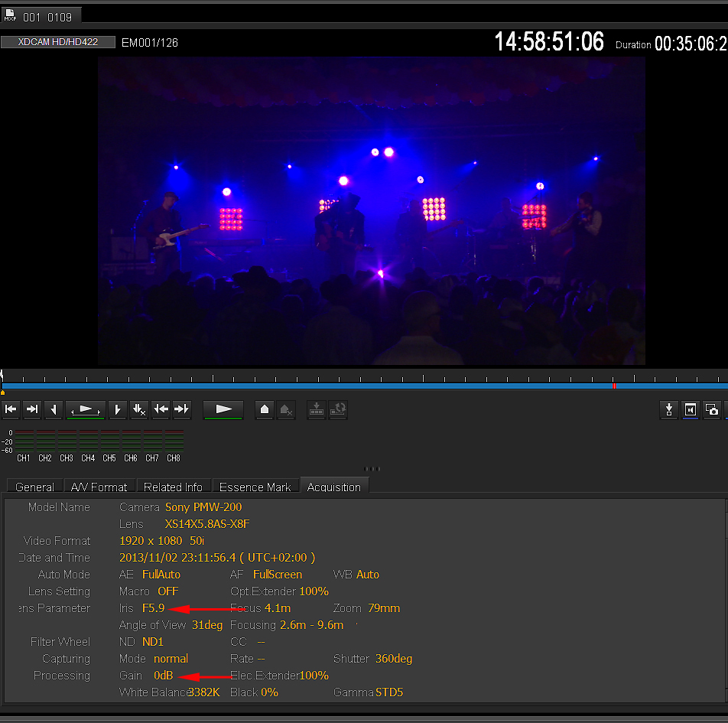This screenshot has width=728, height=723.
Task: Click the blue timeline scrub bar
Action: 306,386
